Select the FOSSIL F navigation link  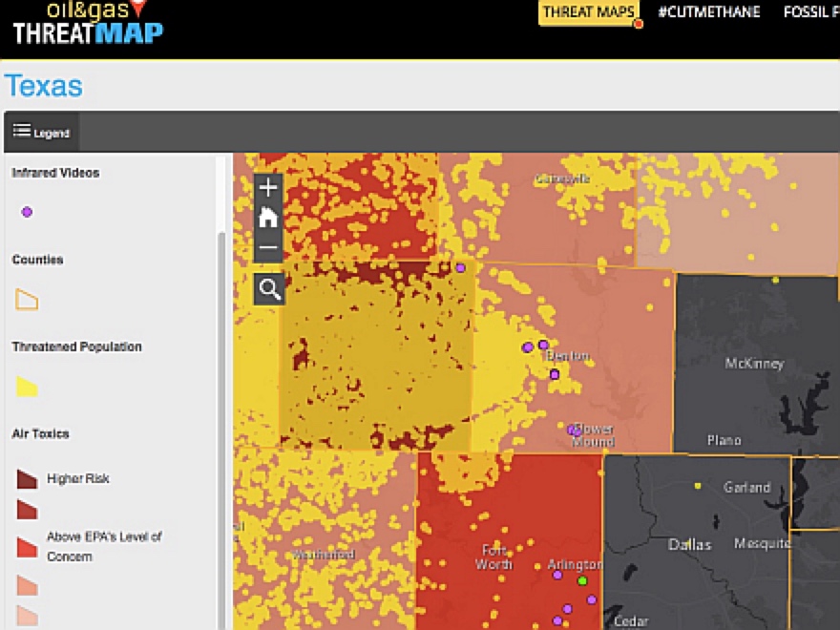click(x=810, y=12)
